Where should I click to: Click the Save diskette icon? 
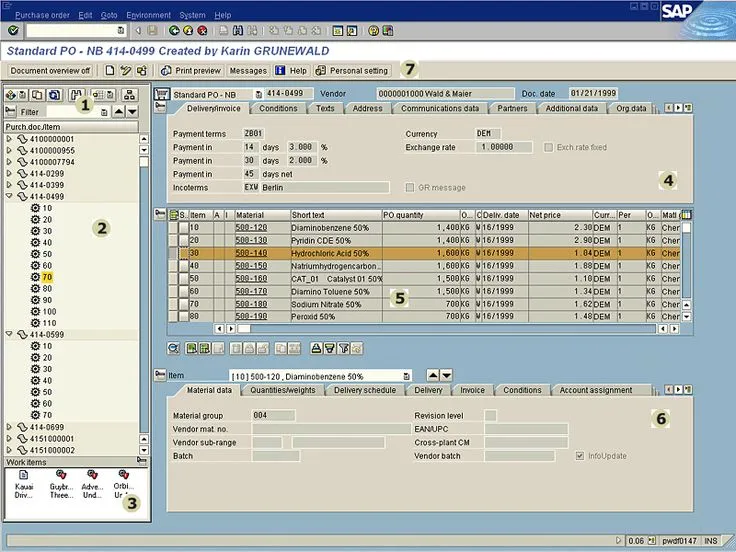[x=152, y=31]
